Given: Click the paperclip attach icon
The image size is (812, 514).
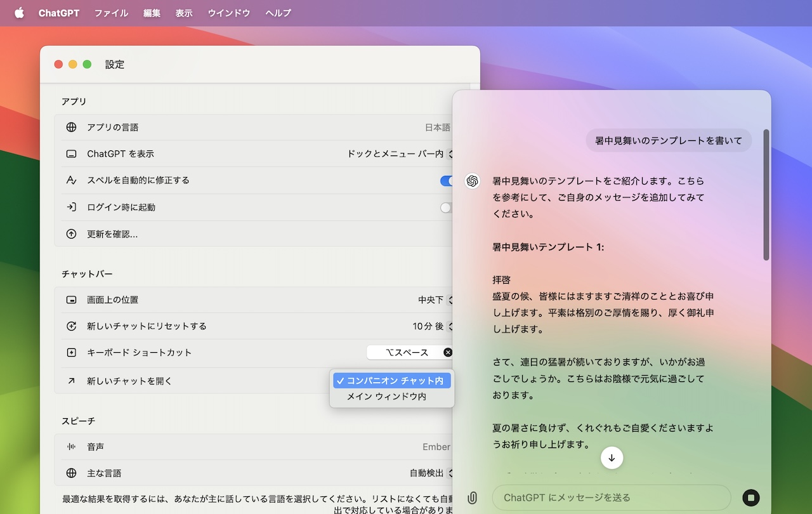Looking at the screenshot, I should (x=472, y=498).
